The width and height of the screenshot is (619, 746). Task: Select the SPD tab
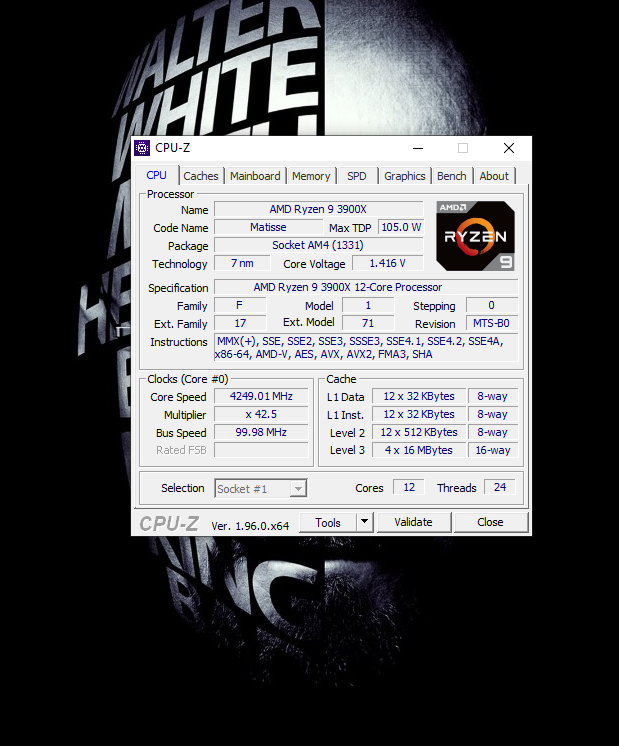pos(357,176)
